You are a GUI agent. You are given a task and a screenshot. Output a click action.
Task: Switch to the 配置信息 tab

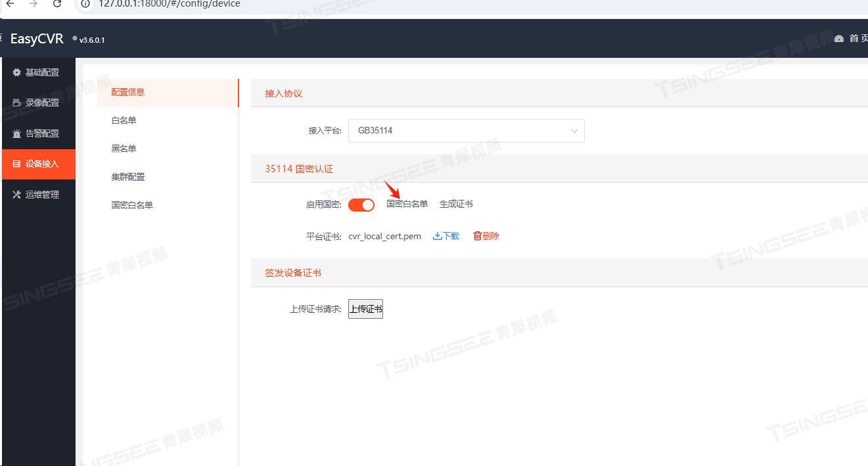point(168,93)
